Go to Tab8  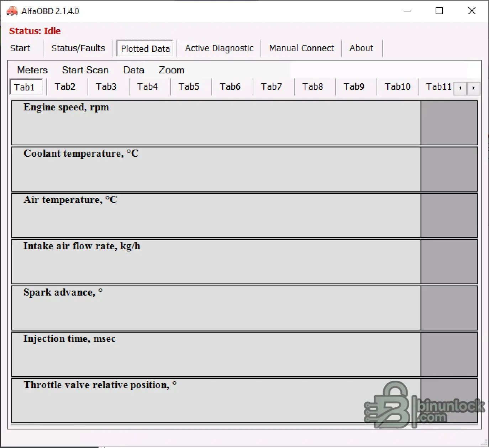(313, 87)
